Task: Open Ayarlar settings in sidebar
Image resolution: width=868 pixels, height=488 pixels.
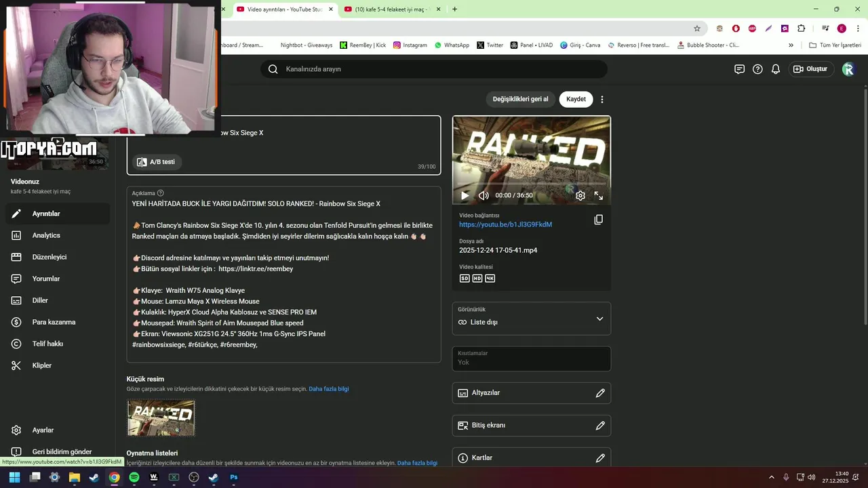Action: (58, 430)
